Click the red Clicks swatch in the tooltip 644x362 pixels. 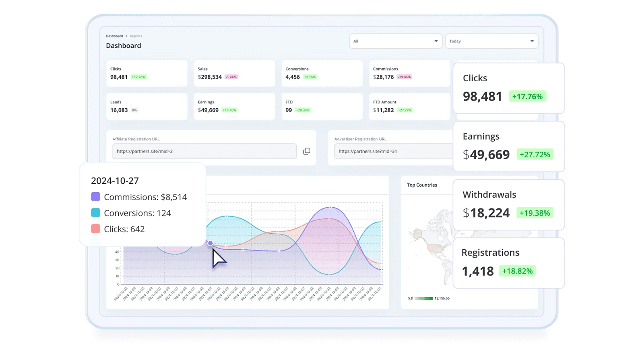coord(95,229)
